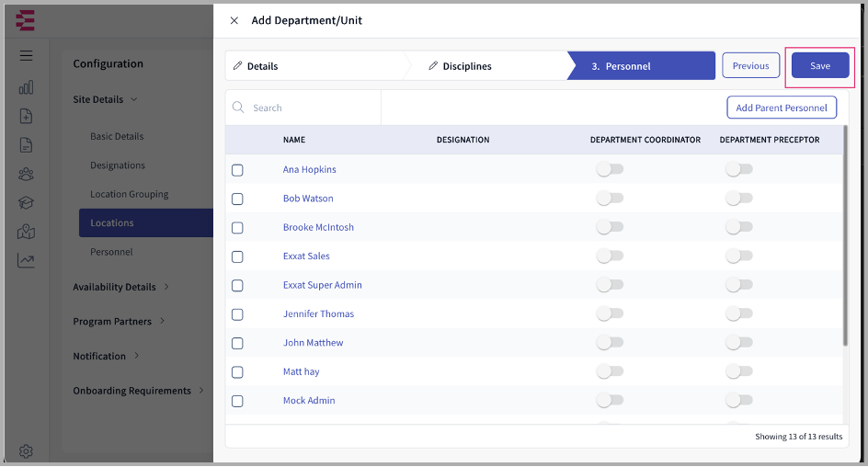
Task: Open the settings gear at bottom left
Action: point(26,451)
